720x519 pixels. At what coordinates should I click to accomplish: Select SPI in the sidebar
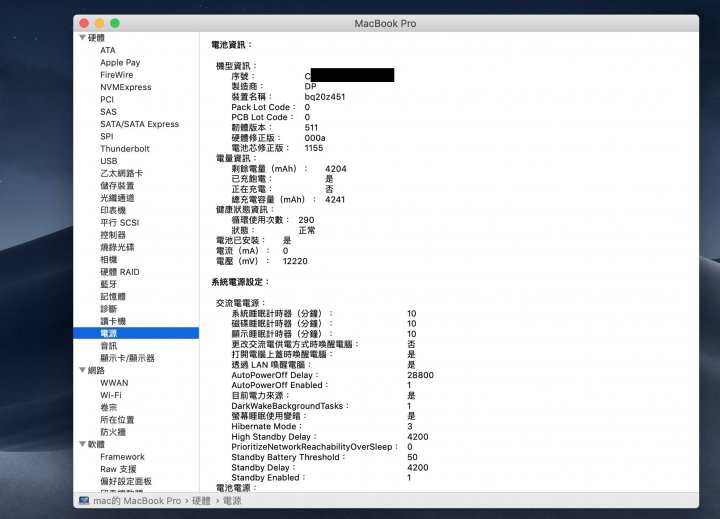click(x=107, y=136)
